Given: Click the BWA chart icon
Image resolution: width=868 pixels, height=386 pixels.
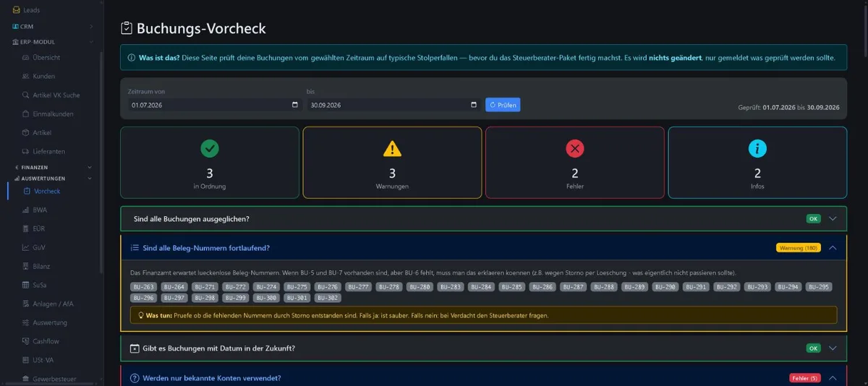Looking at the screenshot, I should click(x=26, y=210).
